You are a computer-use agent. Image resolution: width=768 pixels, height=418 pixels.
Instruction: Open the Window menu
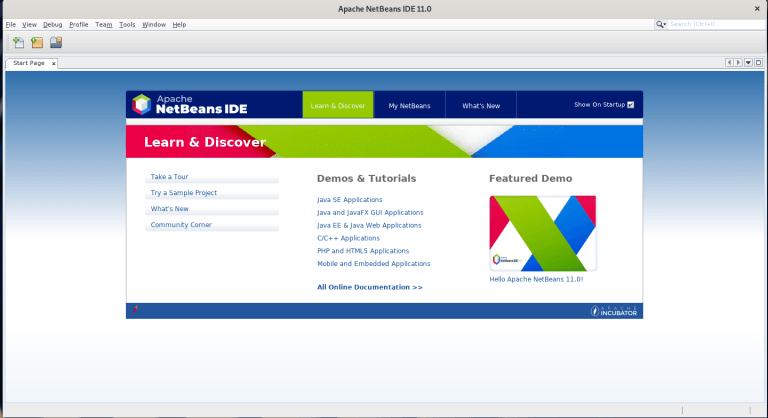(154, 25)
